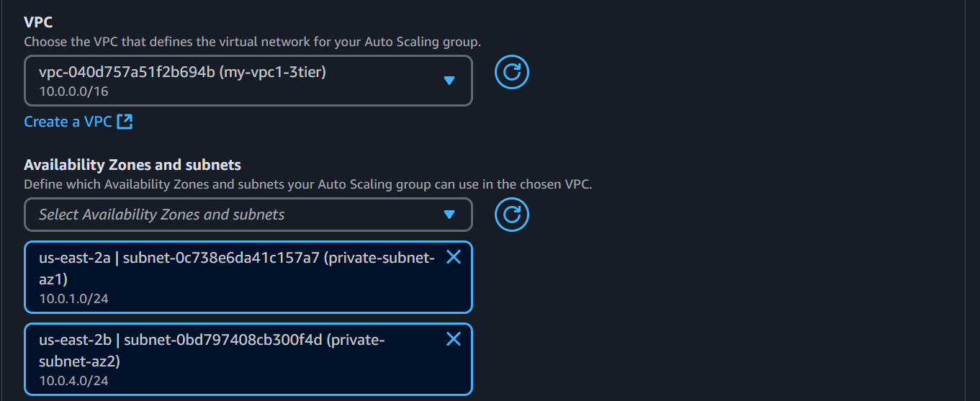Refresh the VPC list
The image size is (980, 401).
pos(511,72)
